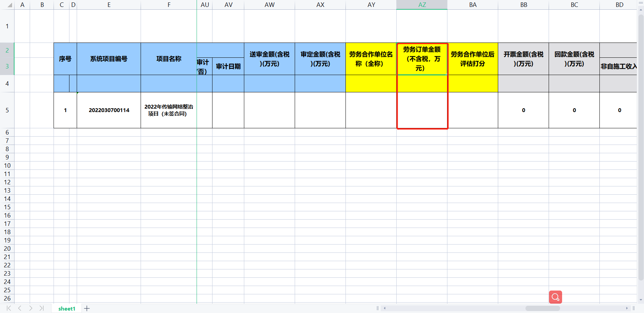This screenshot has height=313, width=644.
Task: Click the vertical scrollbar down arrow
Action: point(641,300)
